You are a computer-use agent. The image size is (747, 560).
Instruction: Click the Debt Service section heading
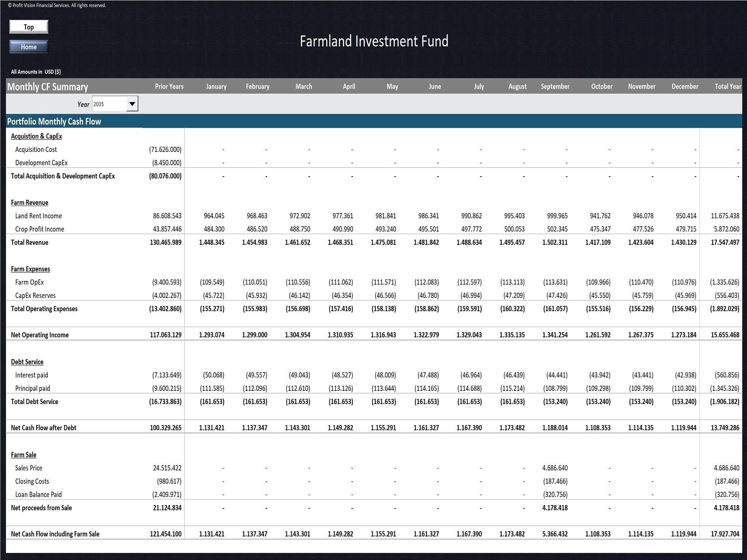(27, 362)
